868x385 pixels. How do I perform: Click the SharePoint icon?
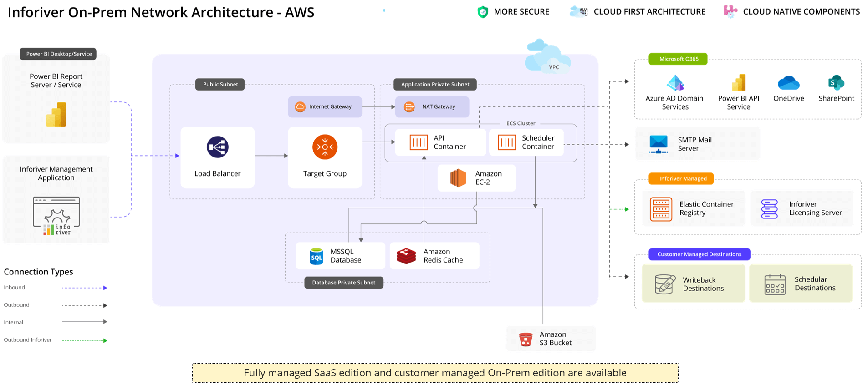(836, 83)
